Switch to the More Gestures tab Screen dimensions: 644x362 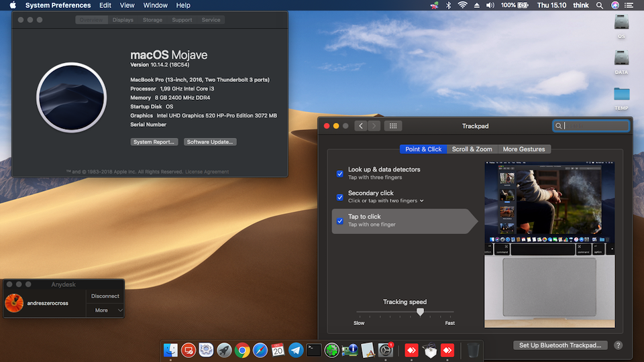[x=524, y=149]
